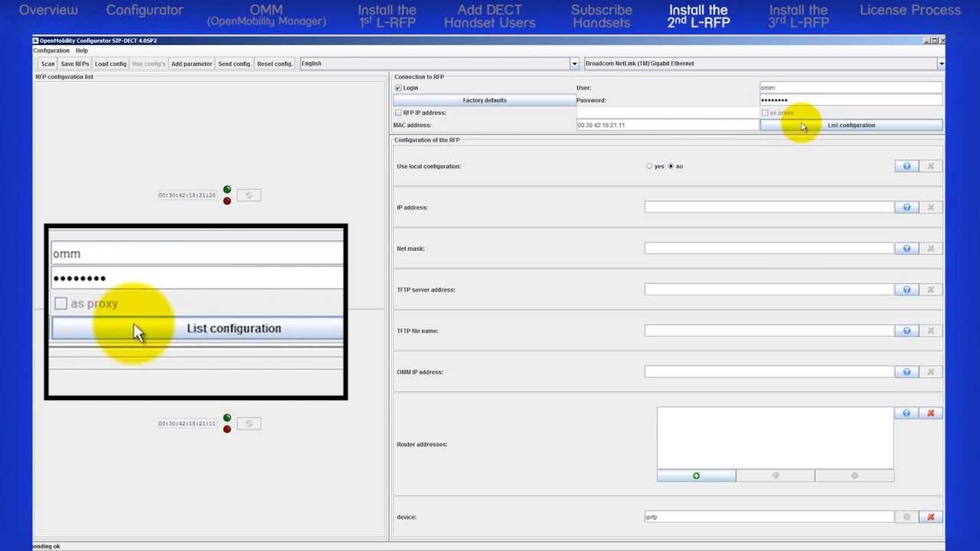Click into the Net mask input
Screen dimensions: 980x551
click(x=769, y=249)
